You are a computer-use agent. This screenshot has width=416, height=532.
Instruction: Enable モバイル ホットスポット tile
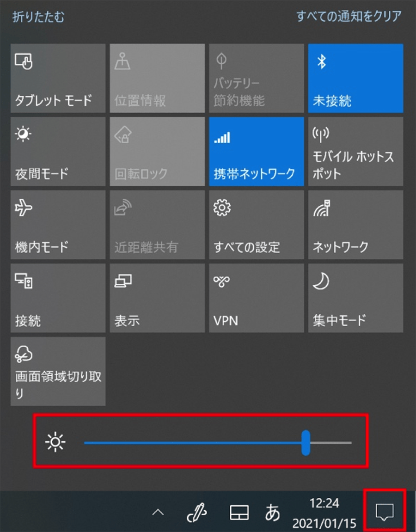(x=355, y=151)
